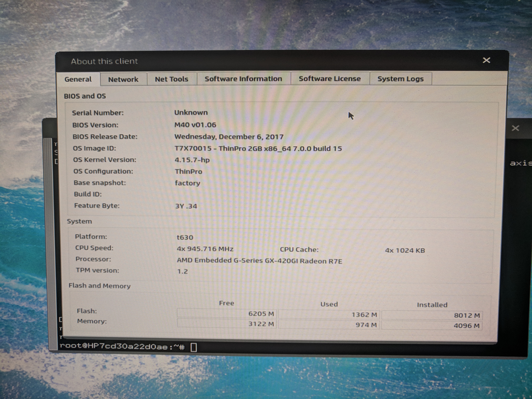Click the BIOS Version M40 v01.06 value
The image size is (532, 399).
click(x=195, y=125)
